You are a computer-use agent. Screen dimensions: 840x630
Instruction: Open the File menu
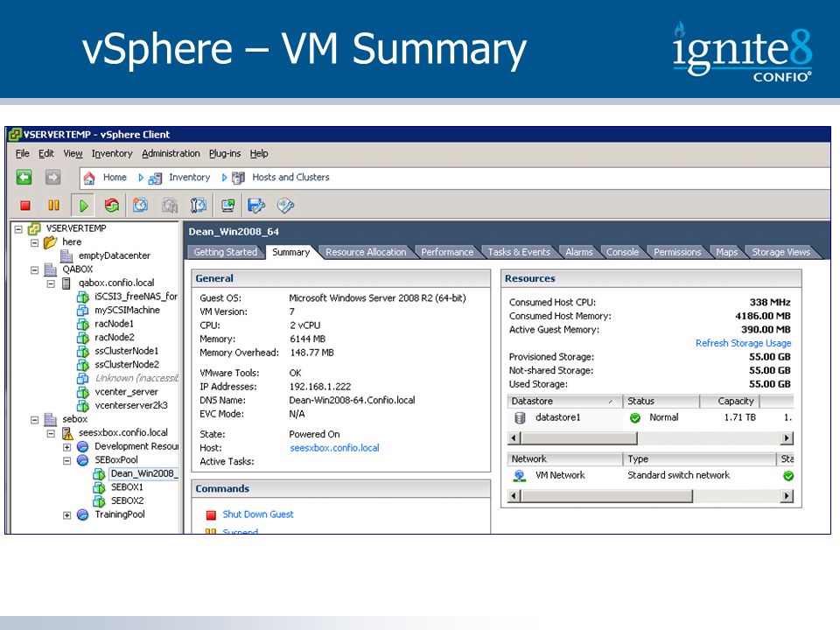coord(23,154)
